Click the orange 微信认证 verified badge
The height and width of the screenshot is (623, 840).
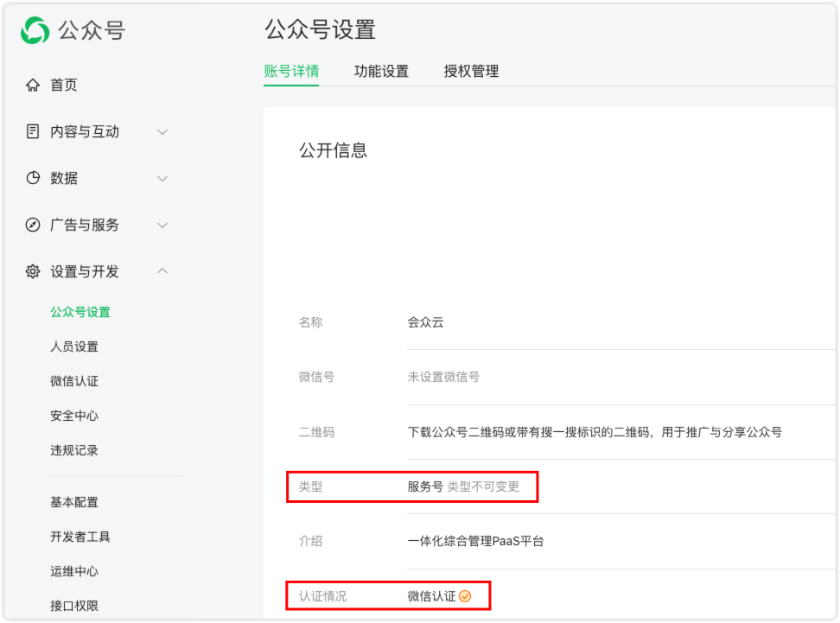(x=465, y=596)
